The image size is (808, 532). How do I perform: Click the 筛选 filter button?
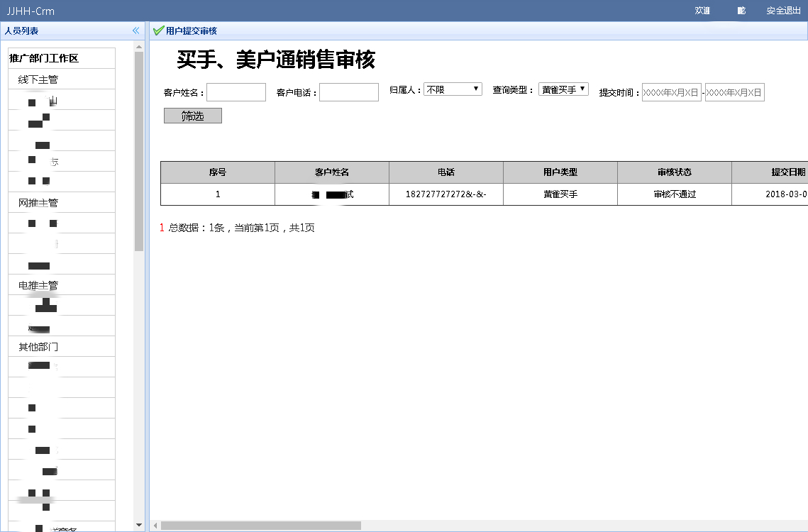click(192, 116)
